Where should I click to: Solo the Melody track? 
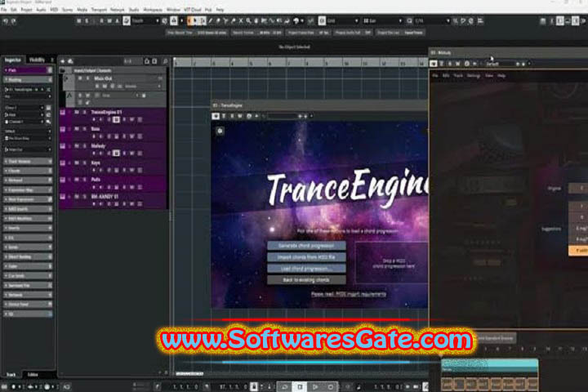85,146
